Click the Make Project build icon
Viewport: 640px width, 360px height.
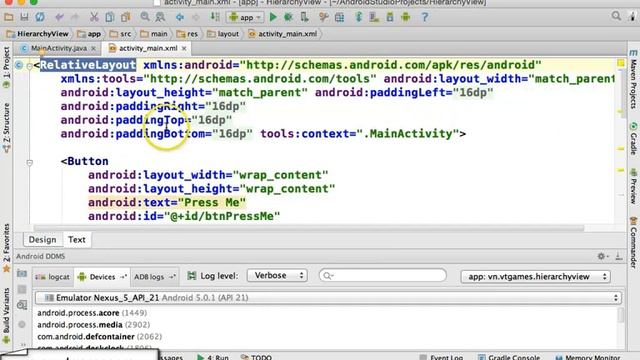click(x=215, y=17)
